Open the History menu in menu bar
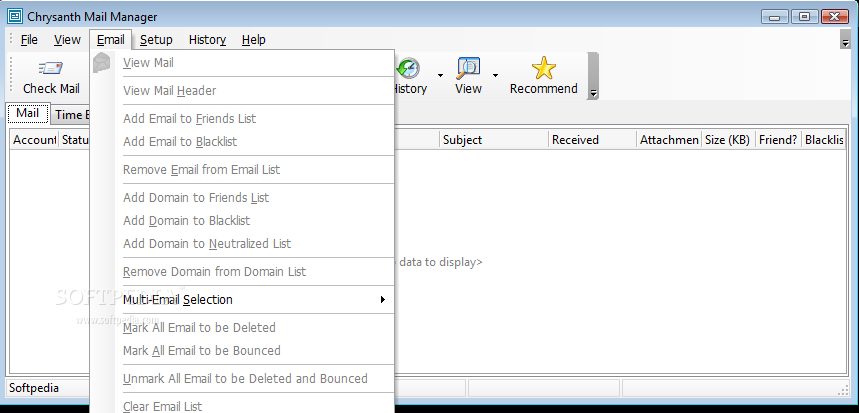The image size is (859, 413). pyautogui.click(x=207, y=39)
